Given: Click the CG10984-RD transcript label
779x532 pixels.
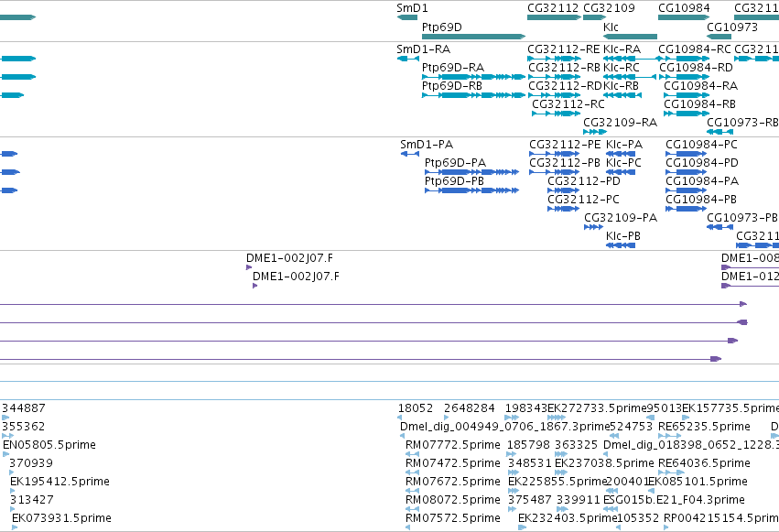Looking at the screenshot, I should 696,68.
